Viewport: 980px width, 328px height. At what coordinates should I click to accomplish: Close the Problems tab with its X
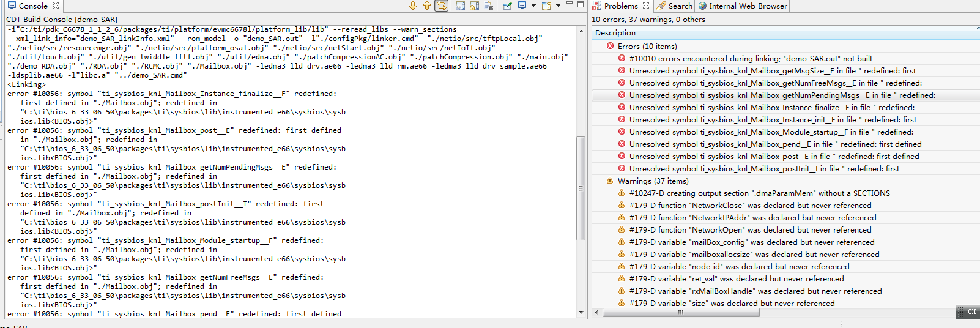pyautogui.click(x=646, y=6)
